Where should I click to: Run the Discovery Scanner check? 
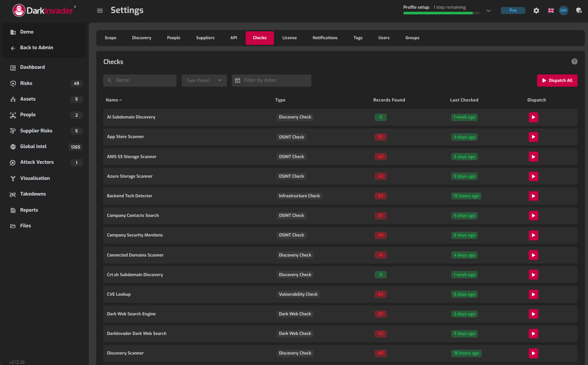click(x=533, y=353)
